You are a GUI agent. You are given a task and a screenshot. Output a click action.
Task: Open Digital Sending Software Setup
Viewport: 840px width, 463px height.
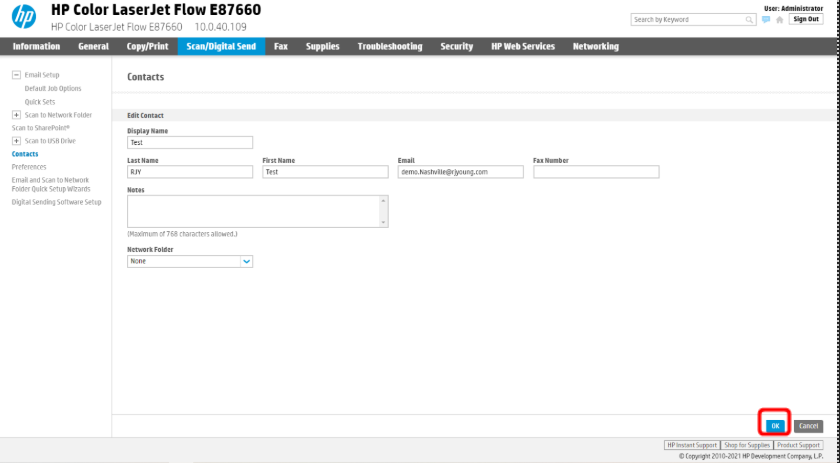tap(56, 202)
